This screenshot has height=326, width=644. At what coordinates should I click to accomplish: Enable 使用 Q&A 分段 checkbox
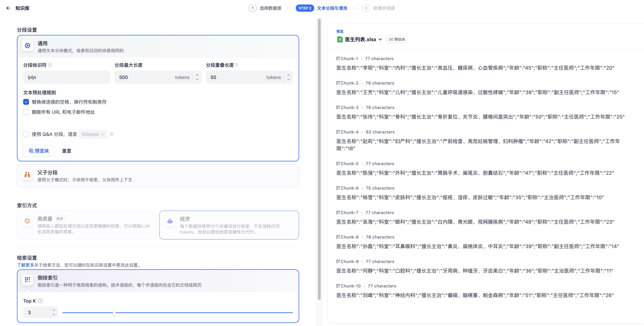(x=26, y=134)
